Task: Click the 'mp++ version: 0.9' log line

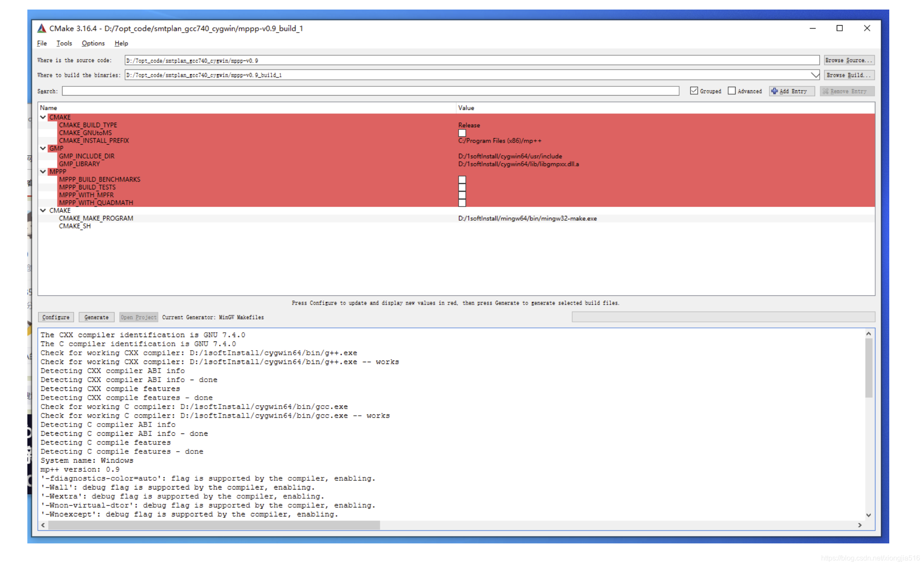Action: (x=80, y=470)
